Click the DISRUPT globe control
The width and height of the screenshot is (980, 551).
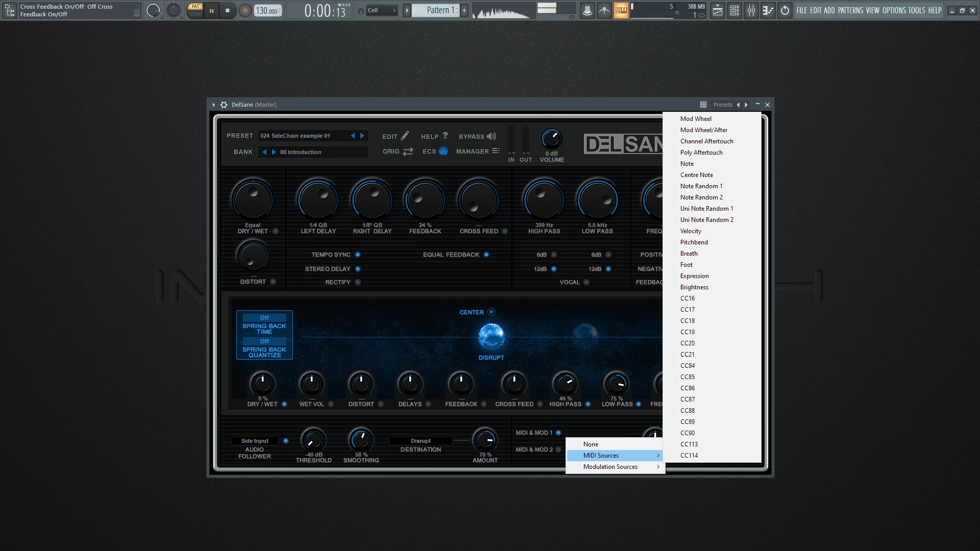tap(492, 337)
